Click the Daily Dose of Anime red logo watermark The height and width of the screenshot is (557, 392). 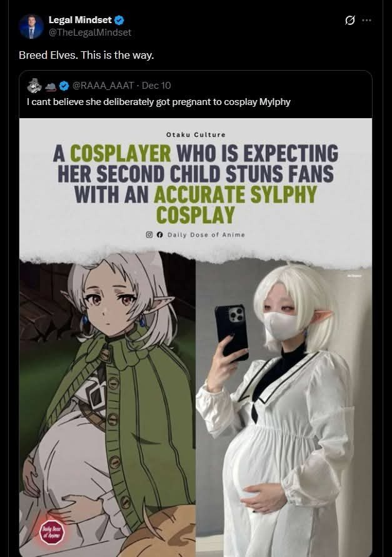(51, 532)
